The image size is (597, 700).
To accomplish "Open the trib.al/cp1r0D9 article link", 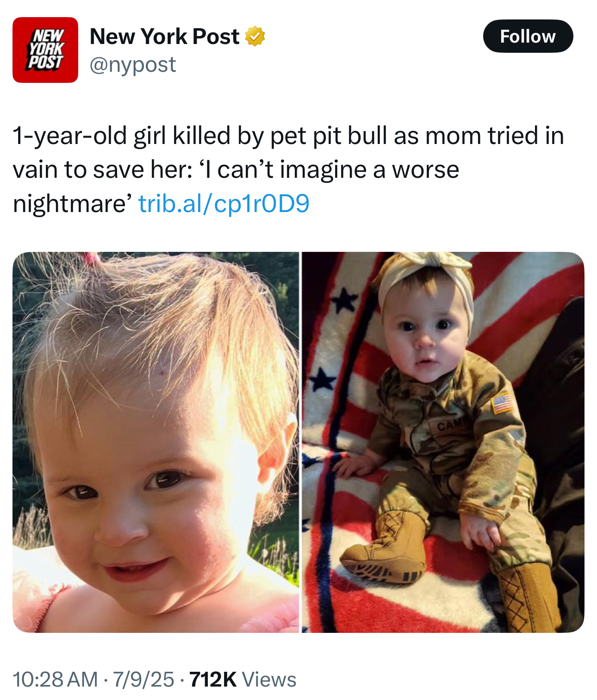I will coord(224,204).
